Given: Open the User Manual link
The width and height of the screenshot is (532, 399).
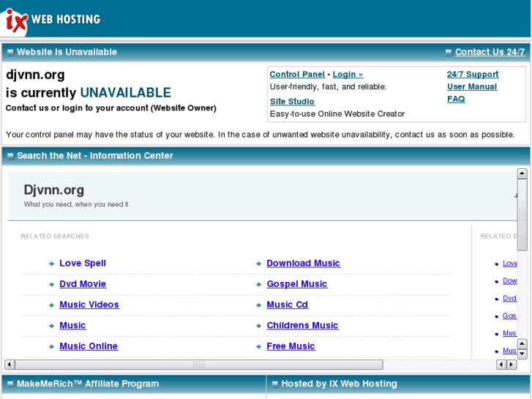Looking at the screenshot, I should click(472, 86).
